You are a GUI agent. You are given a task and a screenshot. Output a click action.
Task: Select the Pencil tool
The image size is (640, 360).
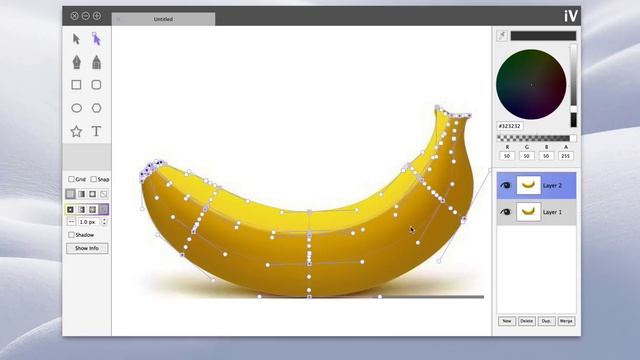[x=96, y=62]
